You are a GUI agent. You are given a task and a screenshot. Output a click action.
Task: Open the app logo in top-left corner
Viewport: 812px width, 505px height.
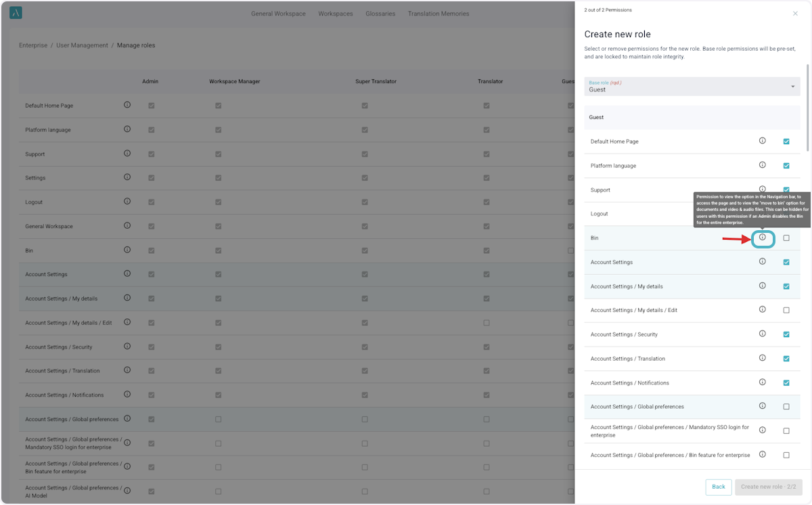16,13
